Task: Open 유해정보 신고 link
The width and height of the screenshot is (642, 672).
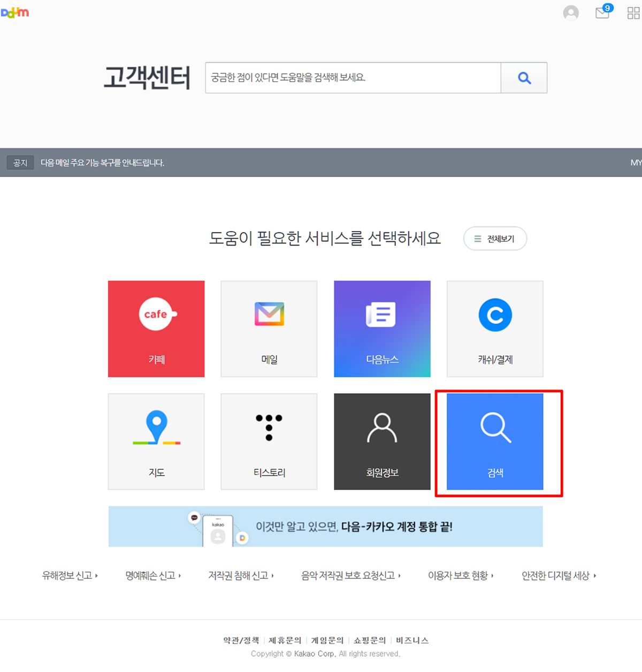Action: [x=70, y=576]
